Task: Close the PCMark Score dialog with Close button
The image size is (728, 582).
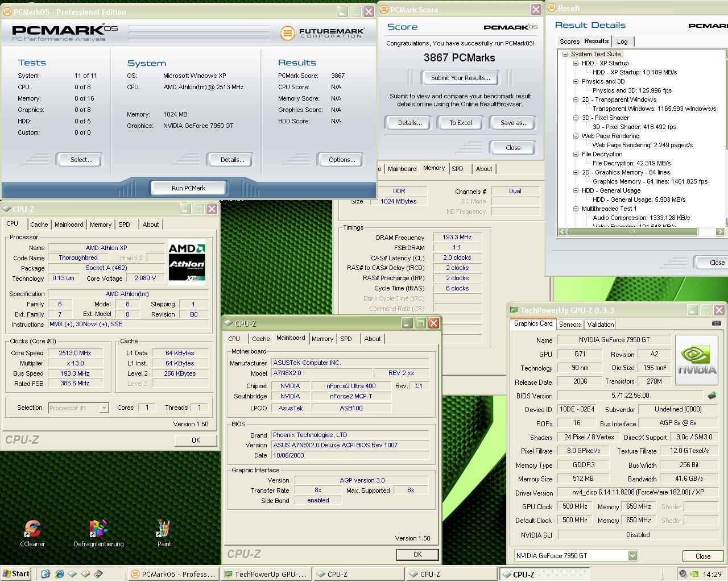Action: pyautogui.click(x=513, y=148)
